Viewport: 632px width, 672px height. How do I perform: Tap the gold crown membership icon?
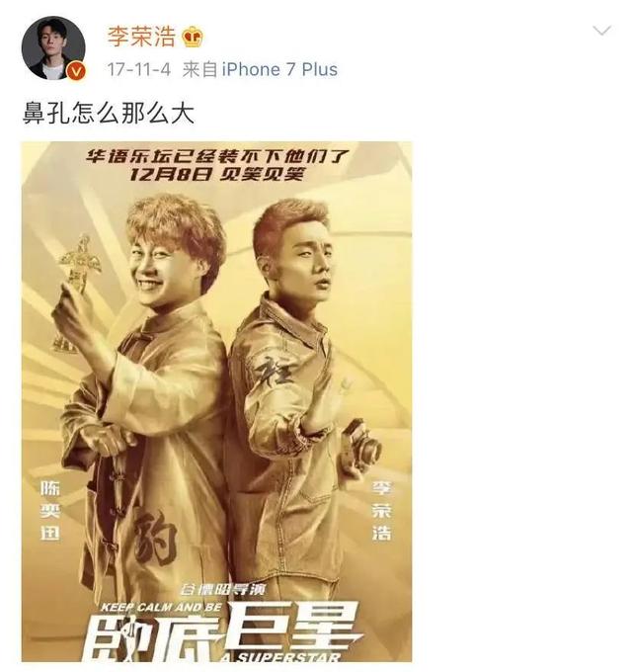[x=193, y=38]
